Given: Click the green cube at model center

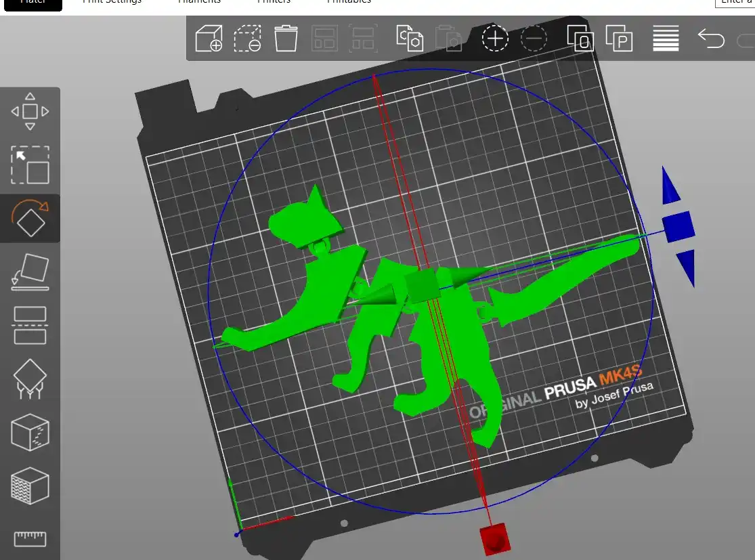Looking at the screenshot, I should tap(423, 286).
